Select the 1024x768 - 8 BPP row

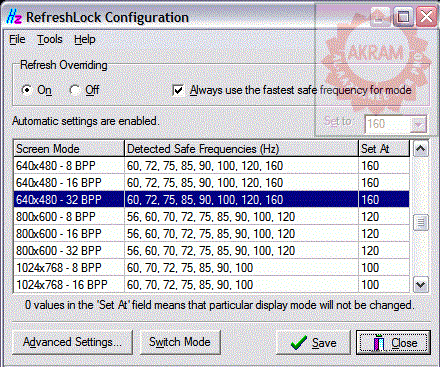pyautogui.click(x=212, y=268)
